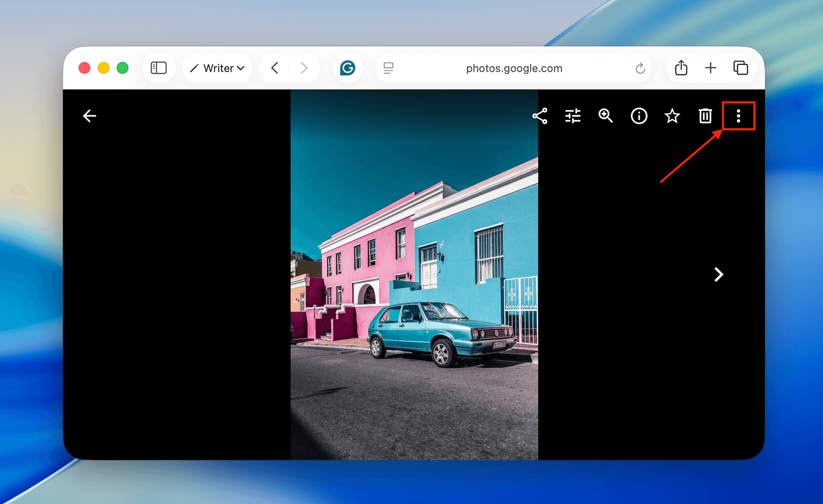The width and height of the screenshot is (823, 504).
Task: Click the zoom magnifier icon
Action: pyautogui.click(x=606, y=116)
